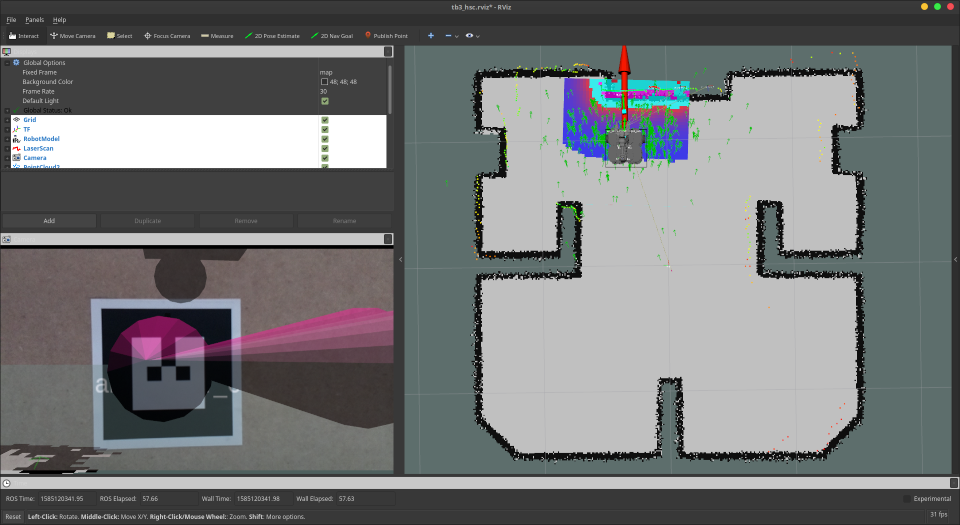This screenshot has height=525, width=960.
Task: Click the Grid display icon
Action: point(17,119)
